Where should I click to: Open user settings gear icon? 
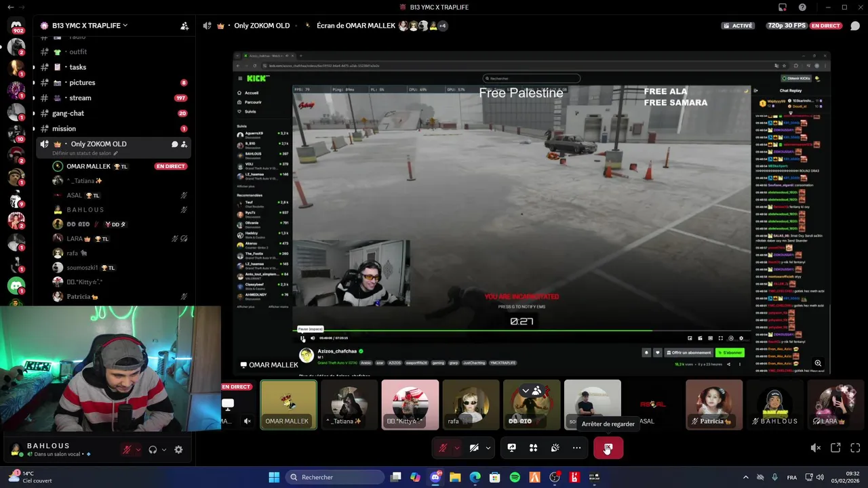[178, 449]
